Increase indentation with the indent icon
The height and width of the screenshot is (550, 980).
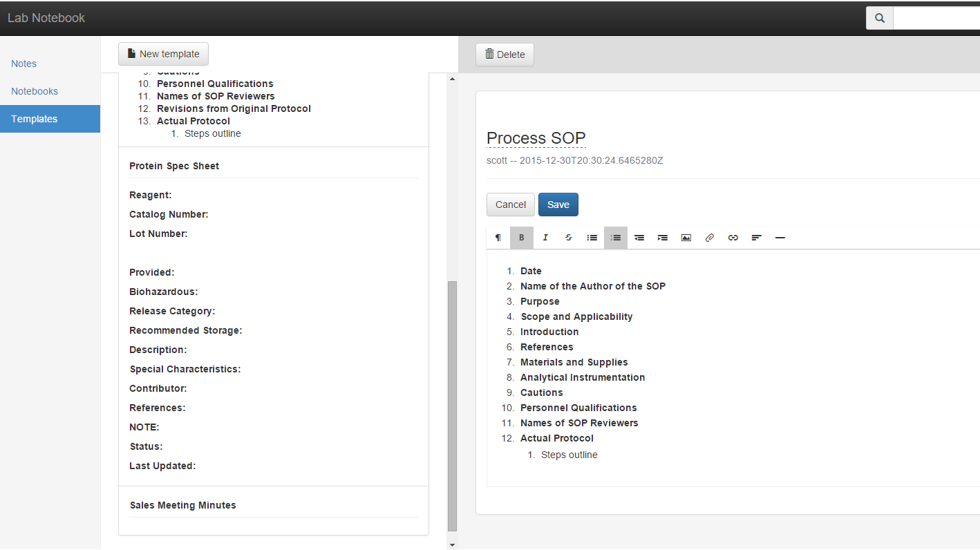[662, 237]
